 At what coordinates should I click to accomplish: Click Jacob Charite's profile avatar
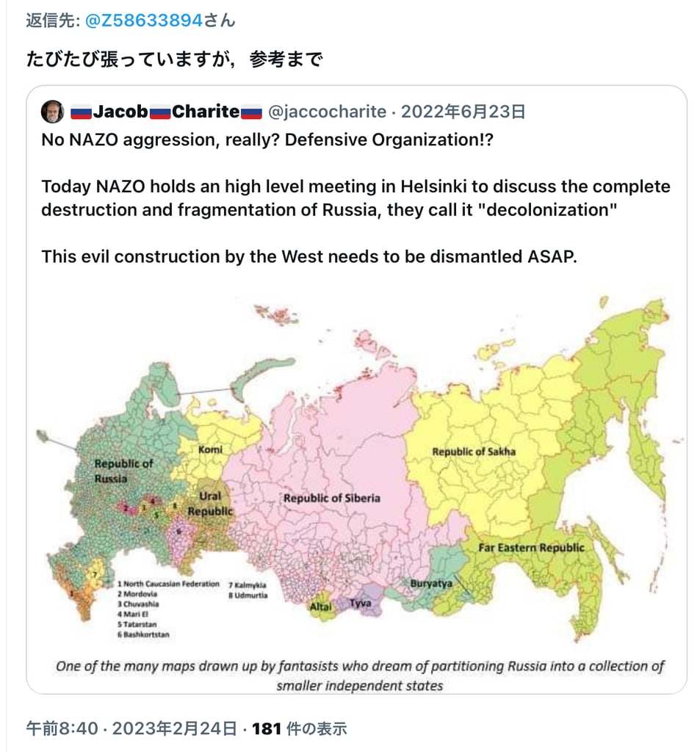click(52, 112)
